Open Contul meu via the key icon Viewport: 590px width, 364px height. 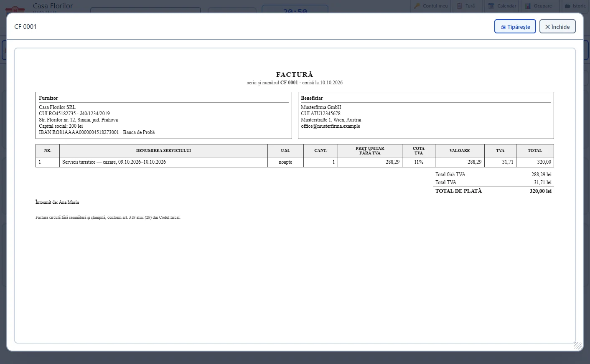(417, 6)
